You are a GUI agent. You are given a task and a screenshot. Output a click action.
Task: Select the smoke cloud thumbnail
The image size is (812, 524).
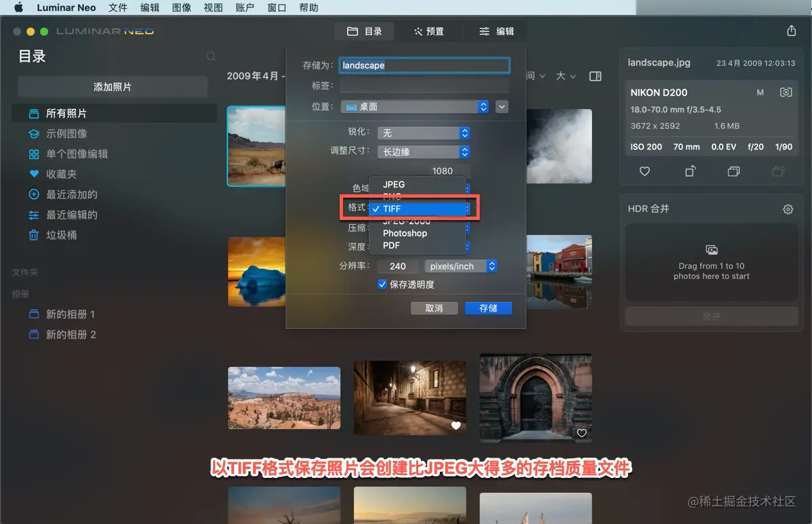[x=559, y=146]
